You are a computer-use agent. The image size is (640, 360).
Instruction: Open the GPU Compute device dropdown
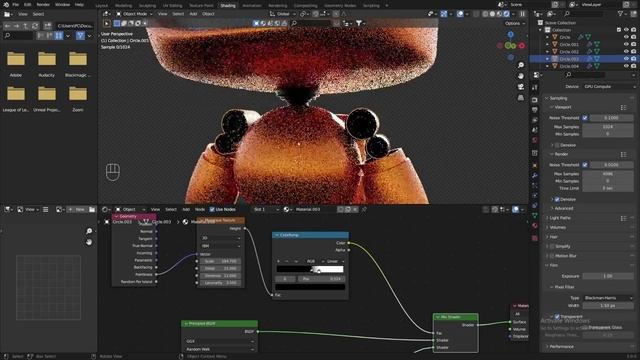609,87
